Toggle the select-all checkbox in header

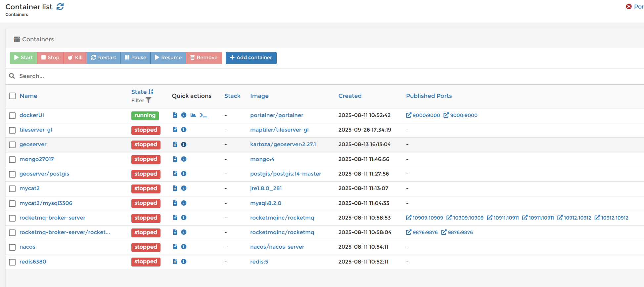coord(12,96)
